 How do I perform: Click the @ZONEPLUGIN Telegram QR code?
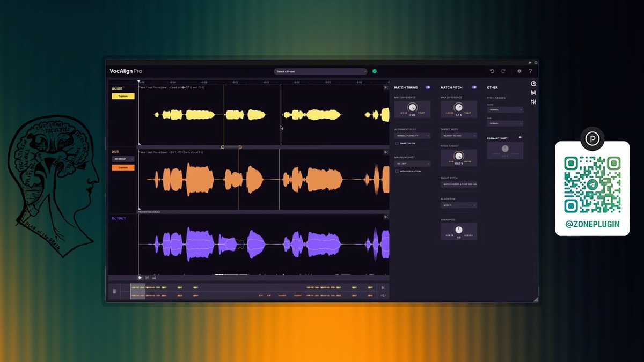592,185
